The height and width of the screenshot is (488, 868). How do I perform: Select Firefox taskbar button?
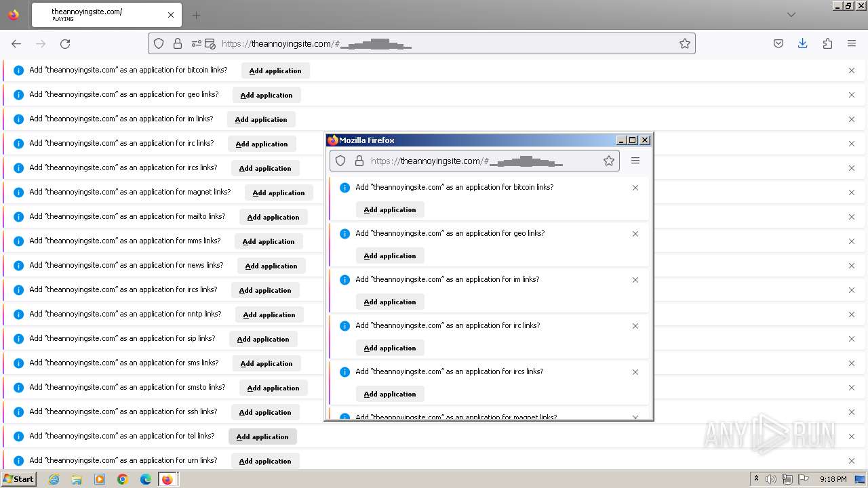[x=167, y=479]
